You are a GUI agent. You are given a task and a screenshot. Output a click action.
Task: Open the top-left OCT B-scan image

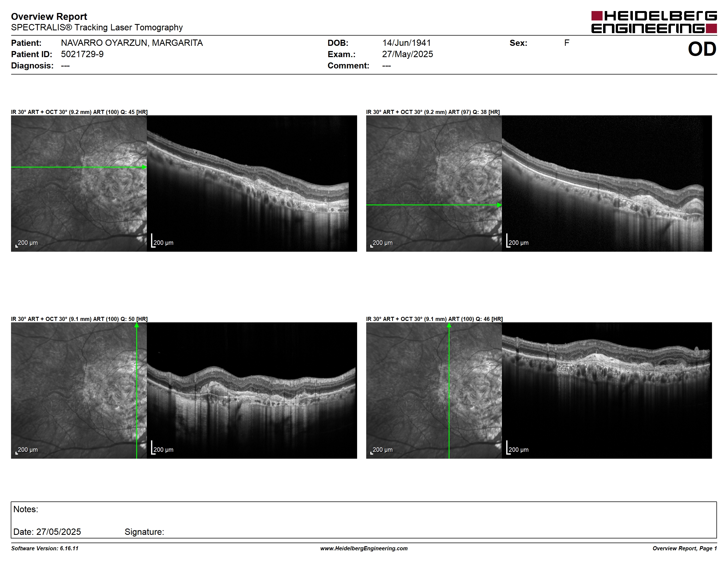[x=252, y=184]
